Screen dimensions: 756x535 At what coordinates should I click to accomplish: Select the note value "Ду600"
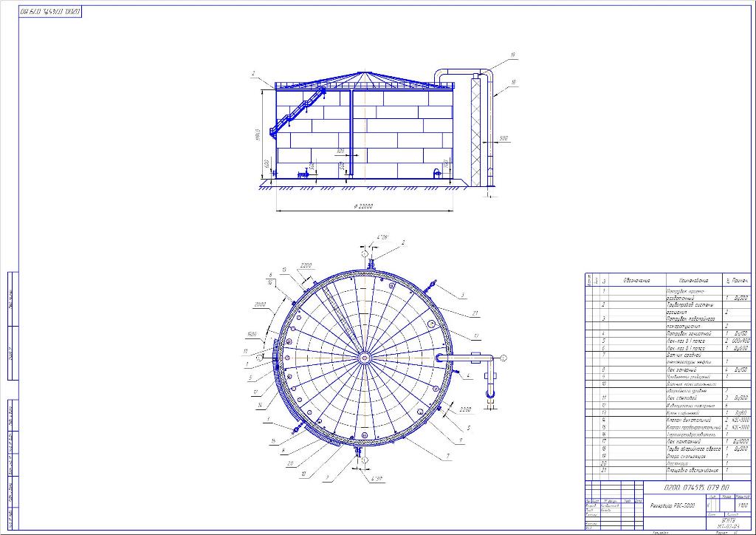pos(741,348)
